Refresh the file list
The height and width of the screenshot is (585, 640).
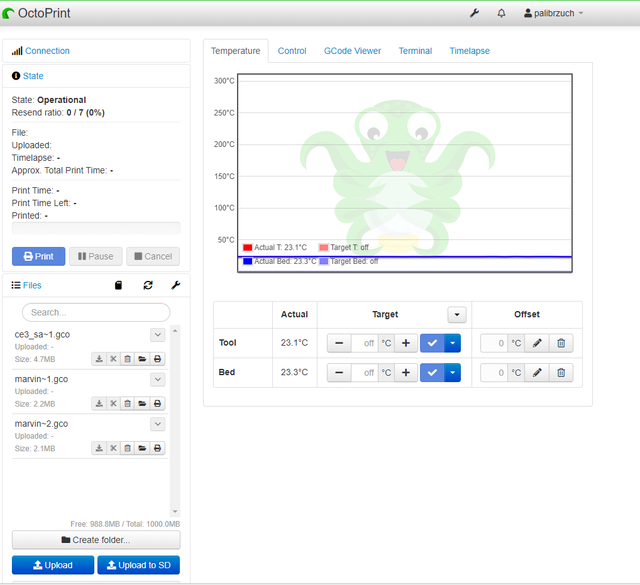(148, 285)
